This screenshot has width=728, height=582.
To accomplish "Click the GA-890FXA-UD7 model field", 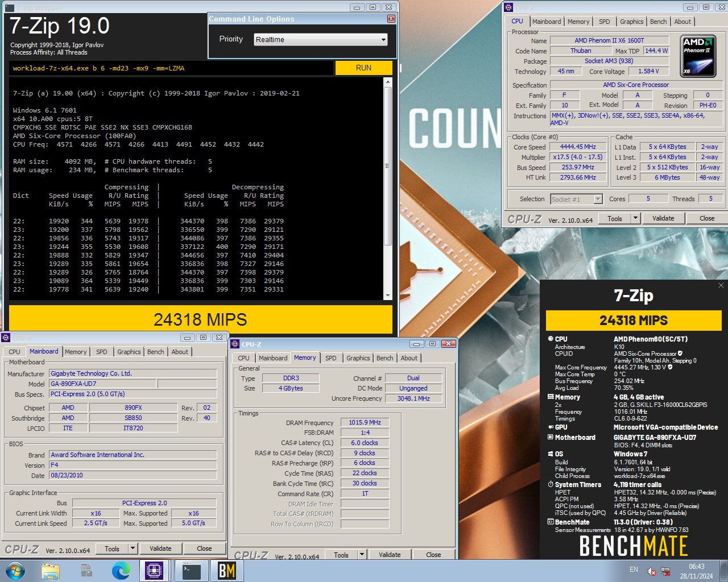I will click(x=102, y=384).
